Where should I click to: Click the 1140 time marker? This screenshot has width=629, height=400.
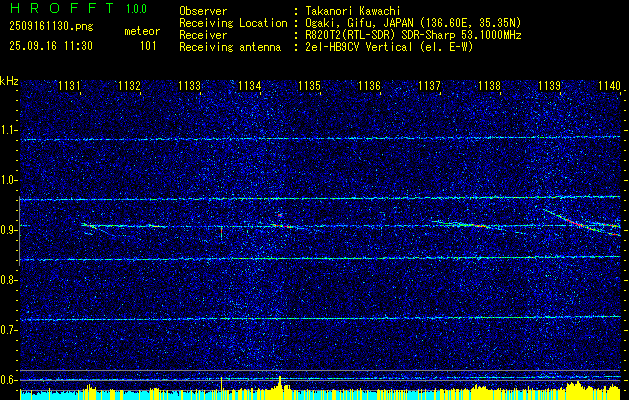click(x=609, y=86)
